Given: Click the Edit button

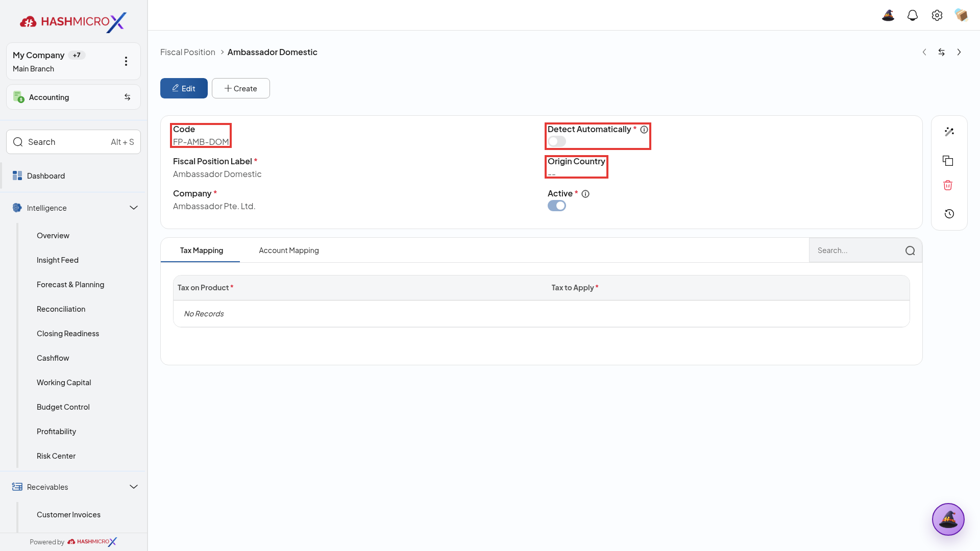Looking at the screenshot, I should [184, 88].
